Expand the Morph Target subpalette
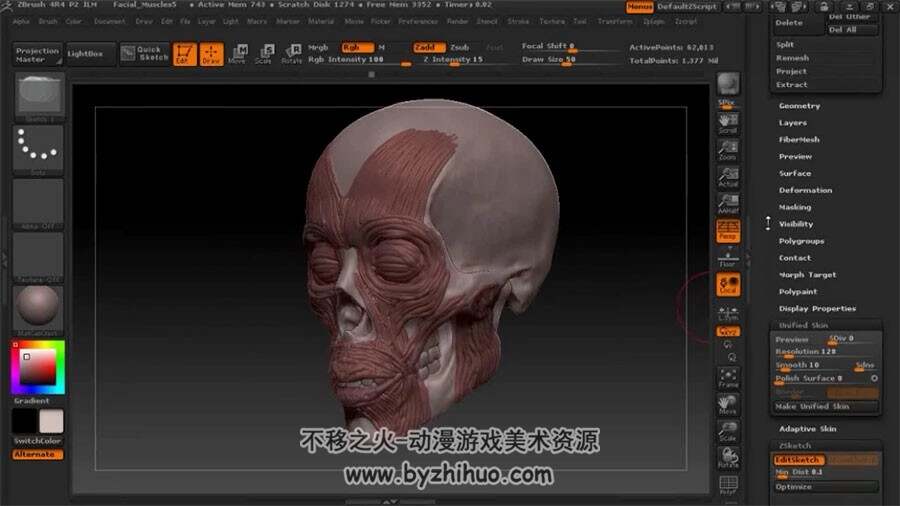Viewport: 900px width, 506px height. [x=807, y=275]
